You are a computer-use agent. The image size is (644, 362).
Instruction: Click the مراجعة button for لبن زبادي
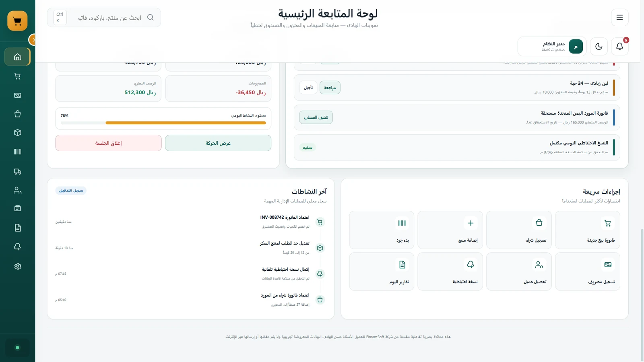point(330,88)
